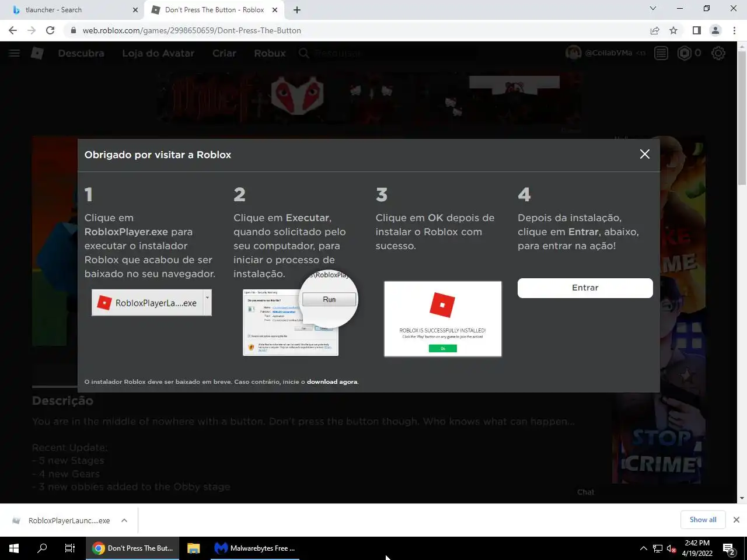Open a new browser tab
Image resolution: width=747 pixels, height=560 pixels.
click(x=297, y=10)
